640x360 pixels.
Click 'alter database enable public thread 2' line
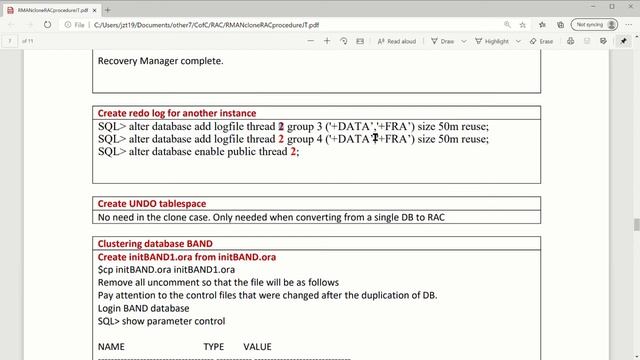(x=198, y=151)
